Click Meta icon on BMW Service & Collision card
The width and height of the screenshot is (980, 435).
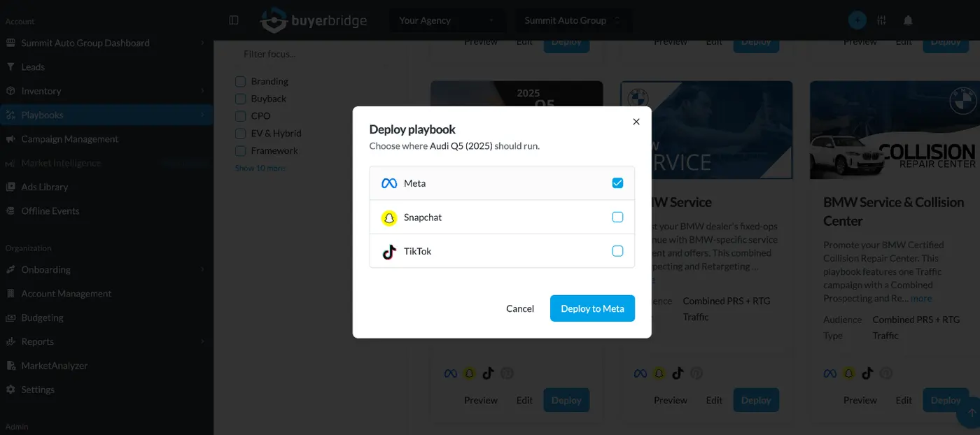click(829, 373)
